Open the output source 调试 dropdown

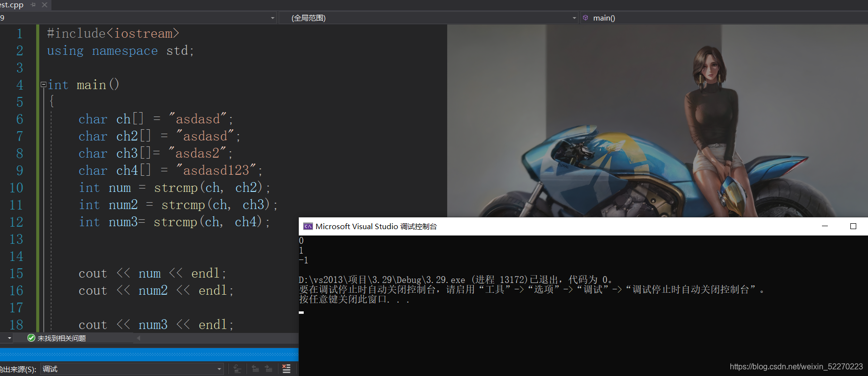(x=132, y=369)
